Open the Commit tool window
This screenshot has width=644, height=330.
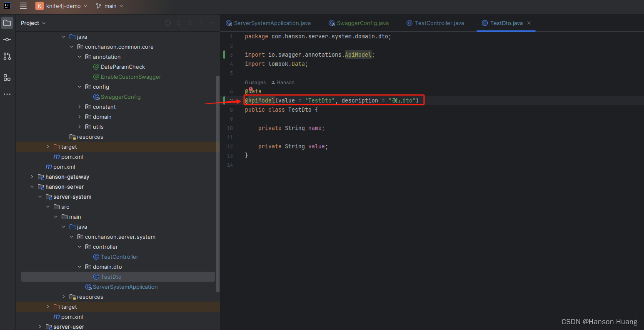pyautogui.click(x=7, y=40)
